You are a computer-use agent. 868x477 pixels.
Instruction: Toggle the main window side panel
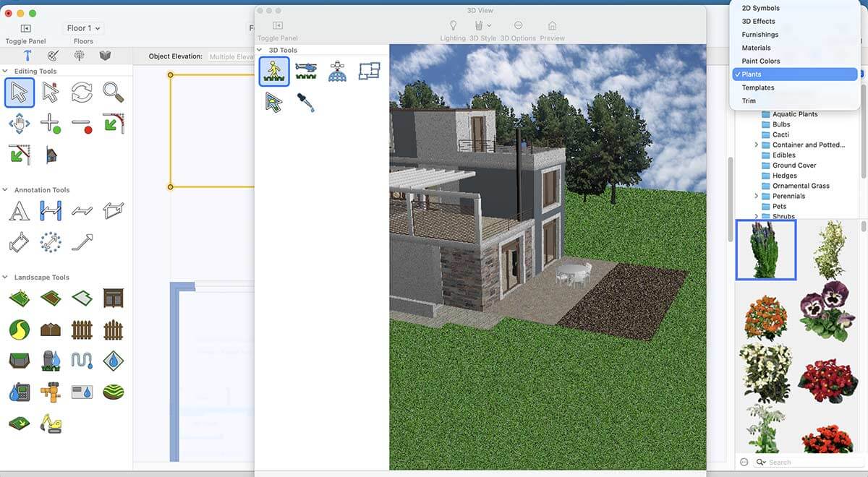pyautogui.click(x=25, y=28)
